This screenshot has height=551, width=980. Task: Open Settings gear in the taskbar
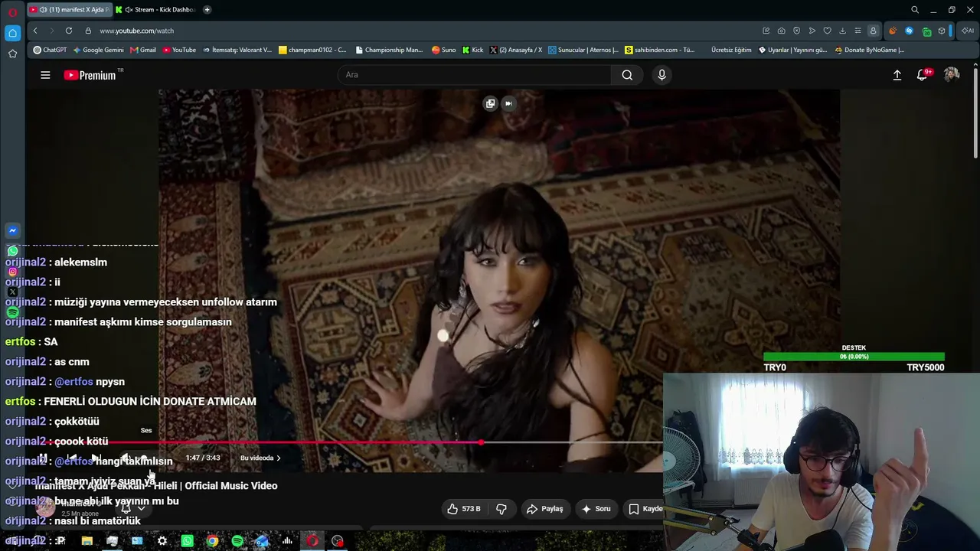(x=162, y=541)
